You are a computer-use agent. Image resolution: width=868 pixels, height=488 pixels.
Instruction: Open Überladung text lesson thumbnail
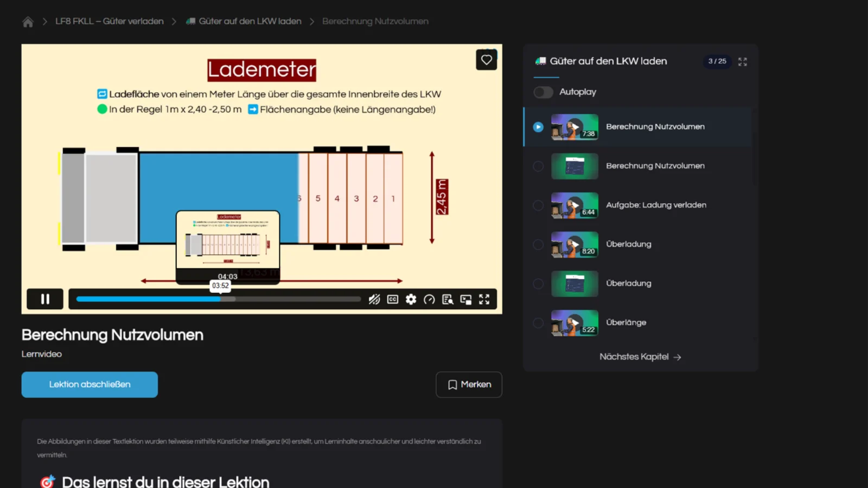coord(575,284)
